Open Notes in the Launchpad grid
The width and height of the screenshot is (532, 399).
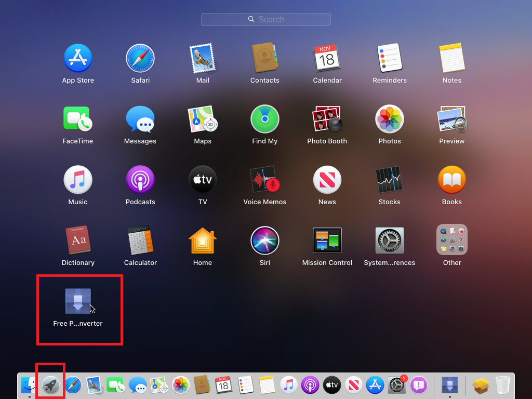[x=452, y=58]
